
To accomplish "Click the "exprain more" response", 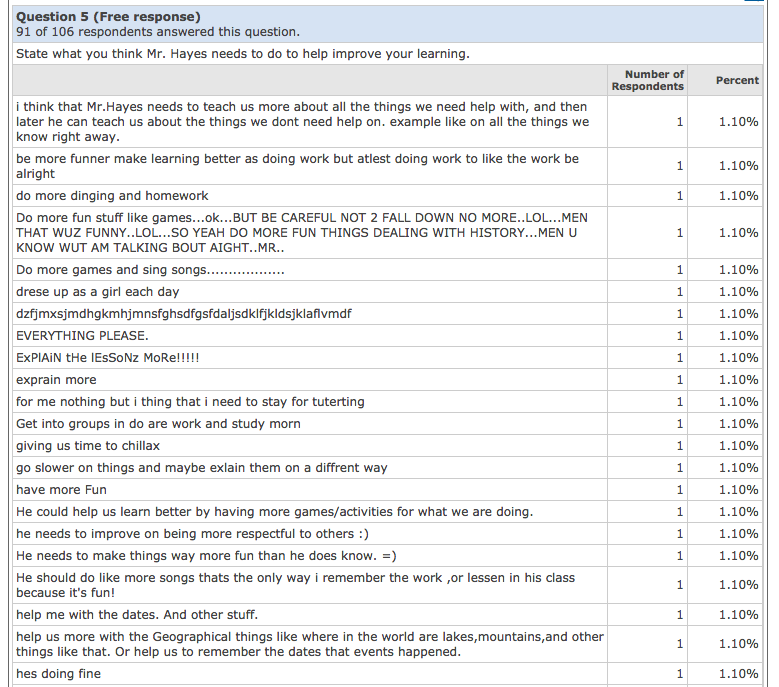I will (57, 380).
